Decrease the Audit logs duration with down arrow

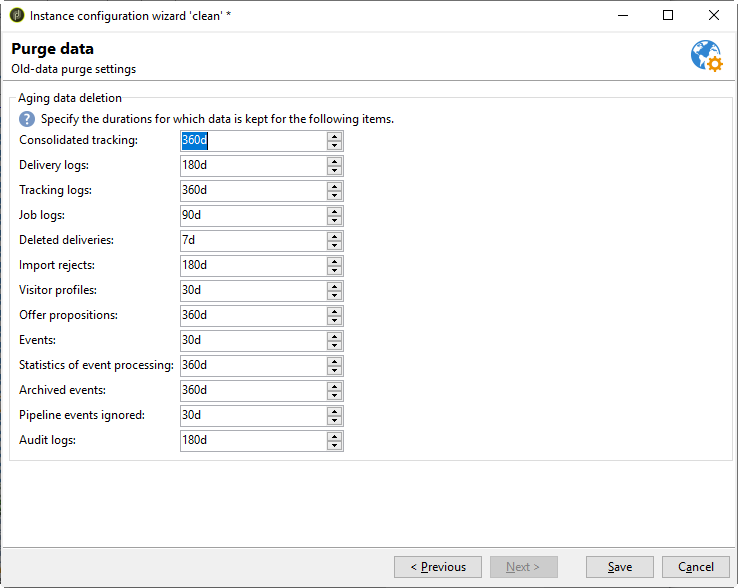(334, 445)
